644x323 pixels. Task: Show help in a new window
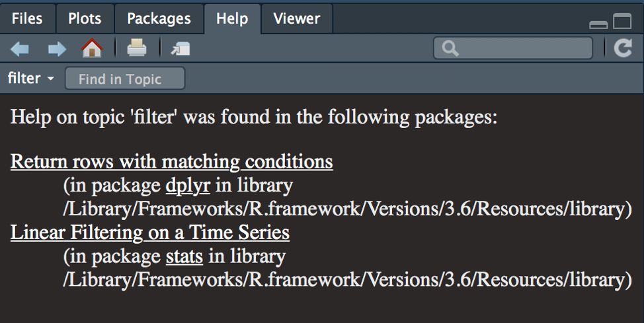(179, 48)
